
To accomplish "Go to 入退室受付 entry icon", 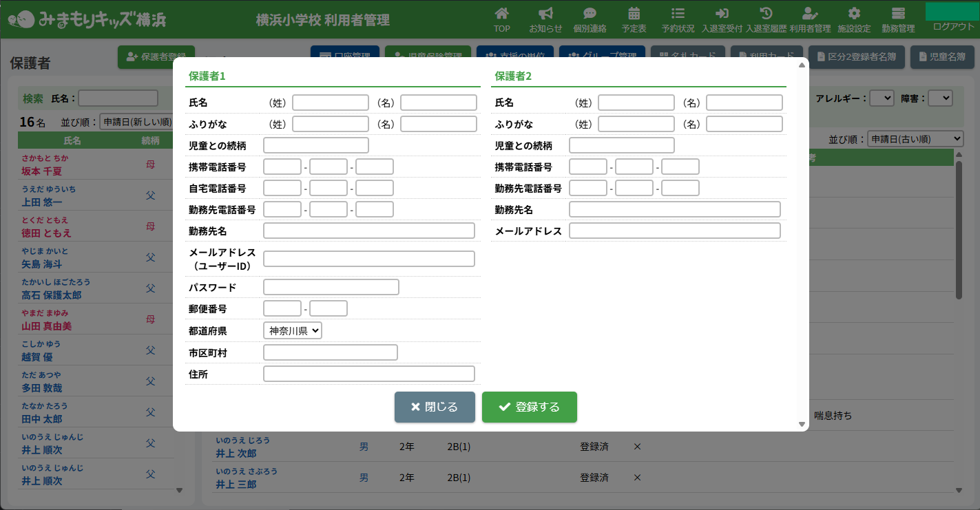I will click(x=722, y=19).
